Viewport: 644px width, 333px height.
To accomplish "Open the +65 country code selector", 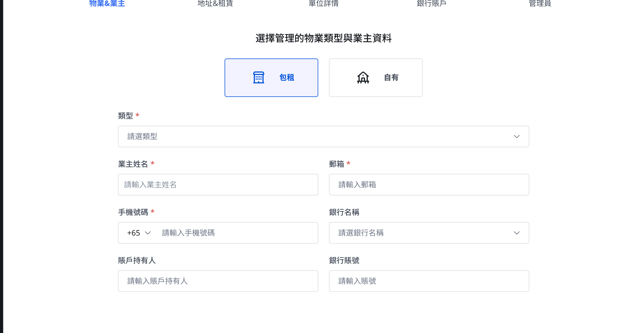I will (139, 233).
